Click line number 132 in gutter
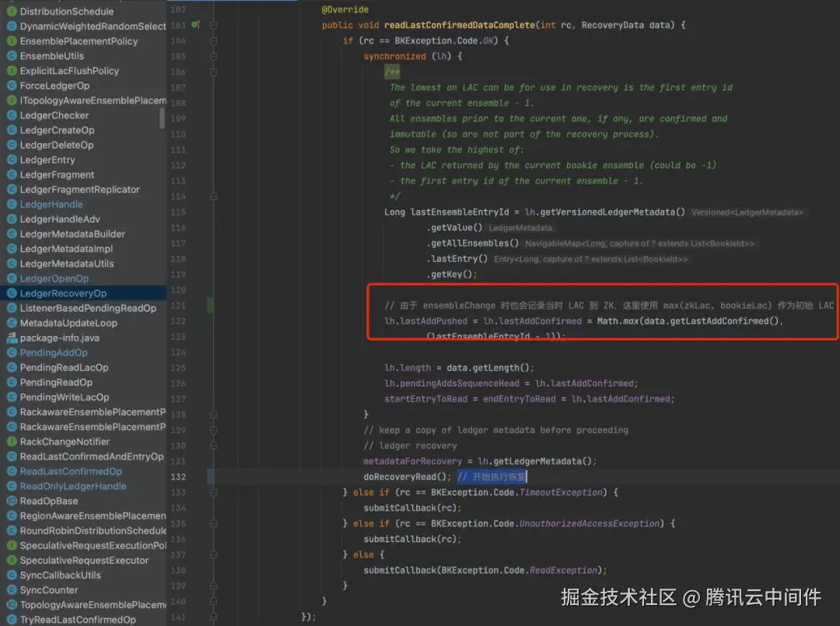 pyautogui.click(x=178, y=477)
